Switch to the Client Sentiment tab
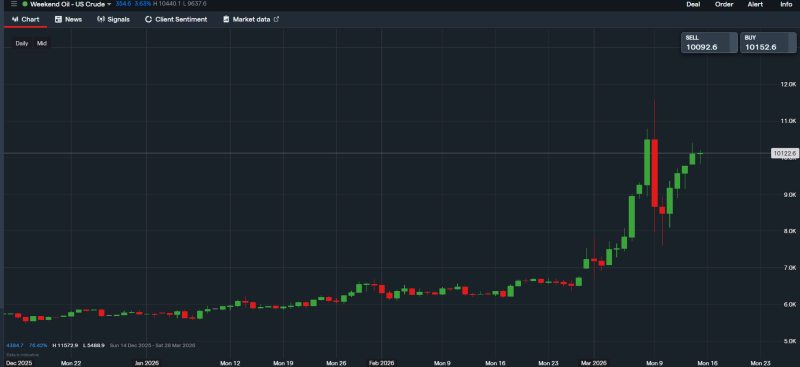The height and width of the screenshot is (367, 800). point(176,19)
